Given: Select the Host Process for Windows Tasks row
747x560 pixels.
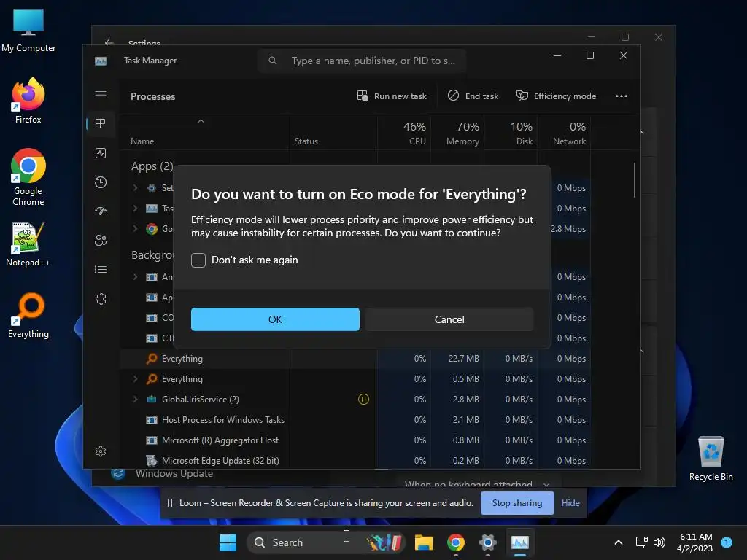Looking at the screenshot, I should point(355,419).
